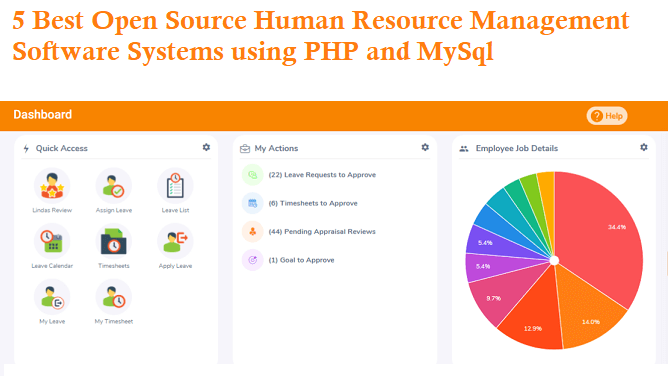Click the My Actions panel title

(x=276, y=148)
